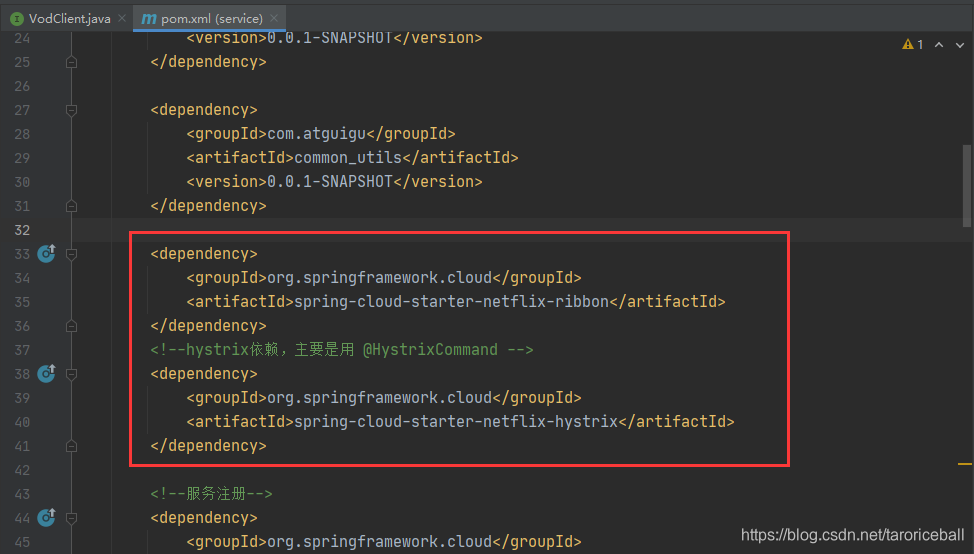
Task: Open the warning indicator showing 1 problem
Action: pyautogui.click(x=913, y=44)
